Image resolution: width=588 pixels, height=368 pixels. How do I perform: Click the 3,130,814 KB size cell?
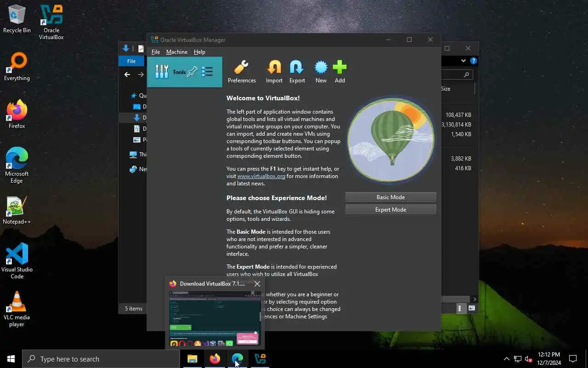[456, 125]
